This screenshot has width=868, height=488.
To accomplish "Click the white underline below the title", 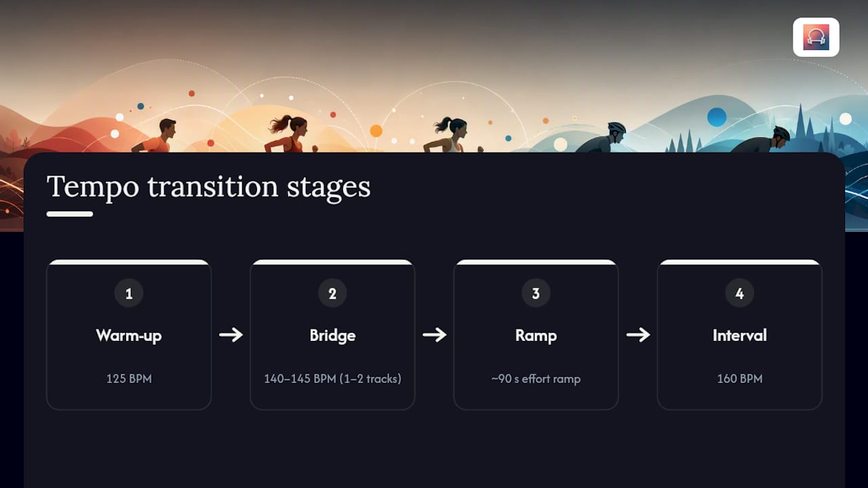I will [70, 214].
